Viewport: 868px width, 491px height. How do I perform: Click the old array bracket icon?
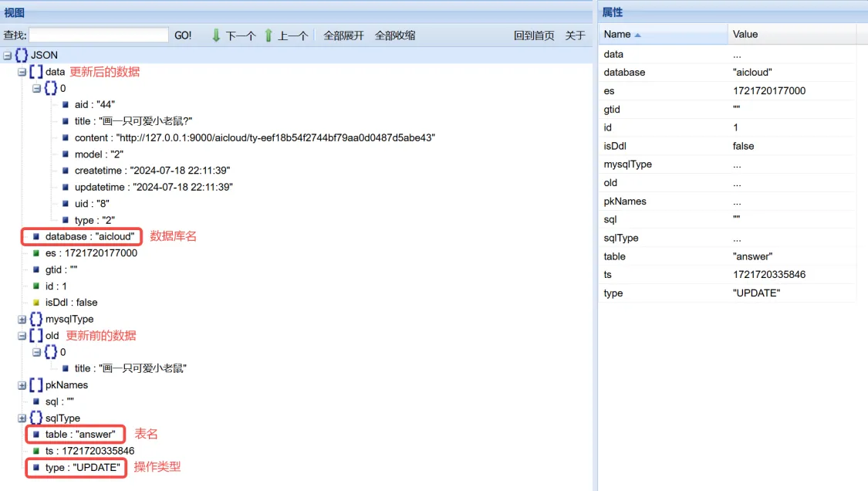[x=35, y=336]
